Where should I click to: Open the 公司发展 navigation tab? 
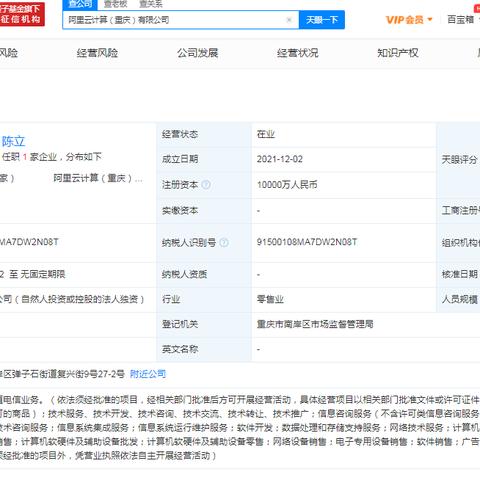click(197, 53)
